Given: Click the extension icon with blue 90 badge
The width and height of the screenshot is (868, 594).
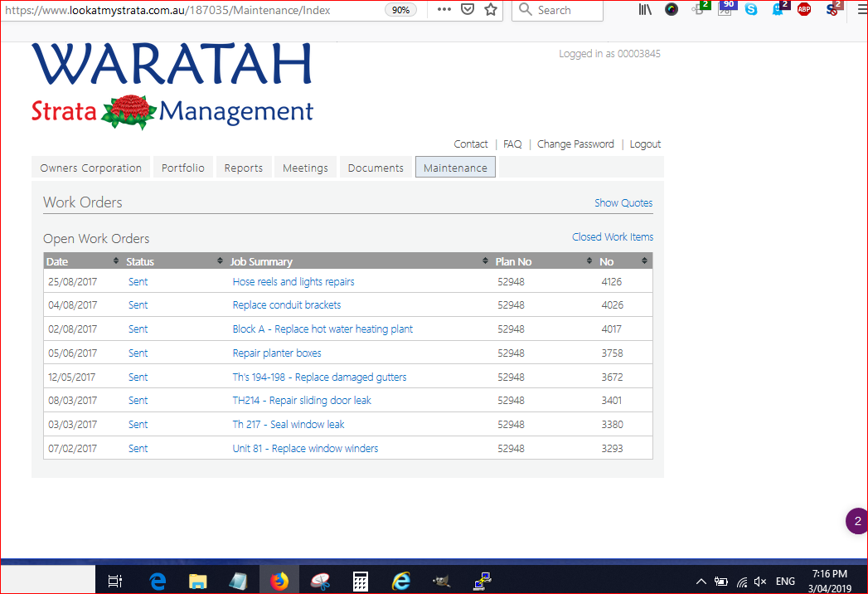Looking at the screenshot, I should point(727,8).
